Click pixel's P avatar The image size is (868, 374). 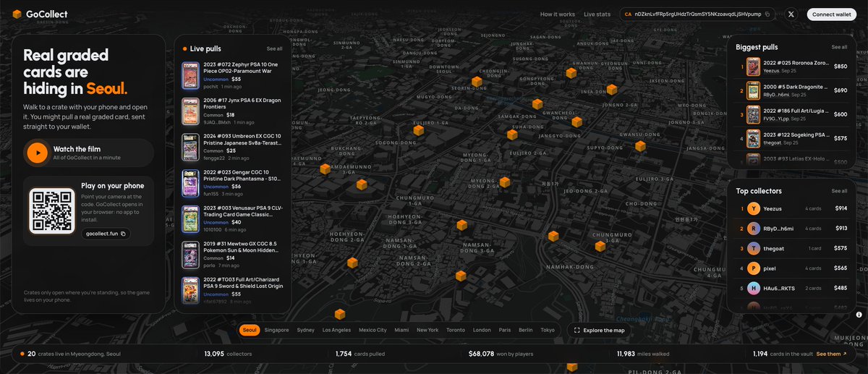pos(754,268)
